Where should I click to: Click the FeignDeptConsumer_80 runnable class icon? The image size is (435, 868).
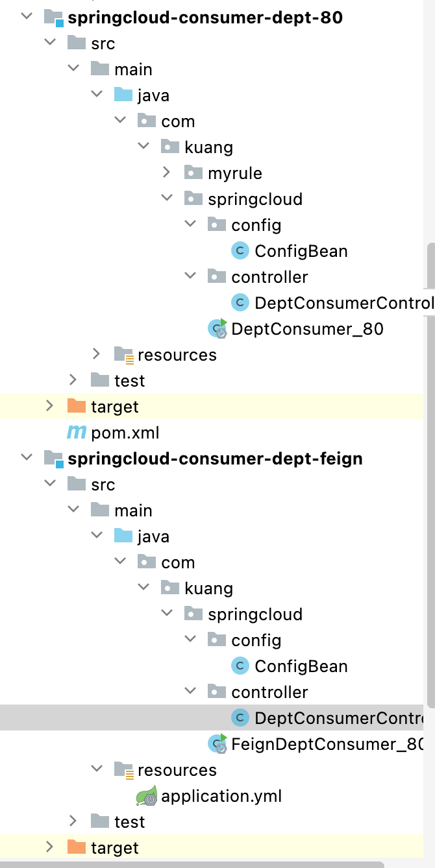click(x=217, y=744)
